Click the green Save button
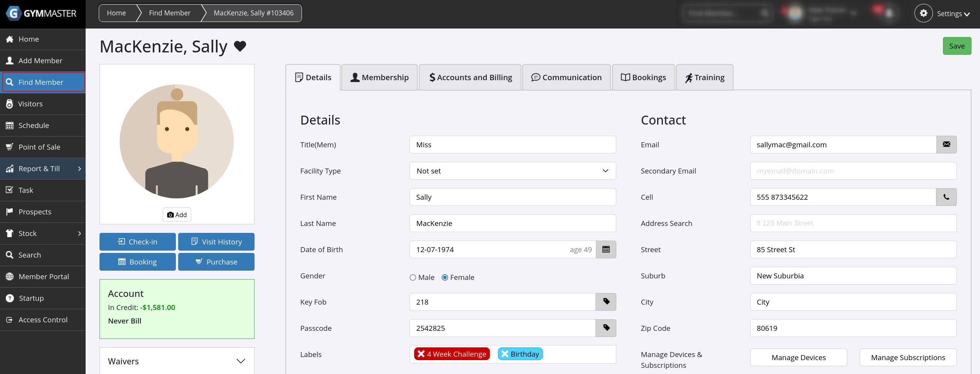This screenshot has width=980, height=374. coord(956,46)
